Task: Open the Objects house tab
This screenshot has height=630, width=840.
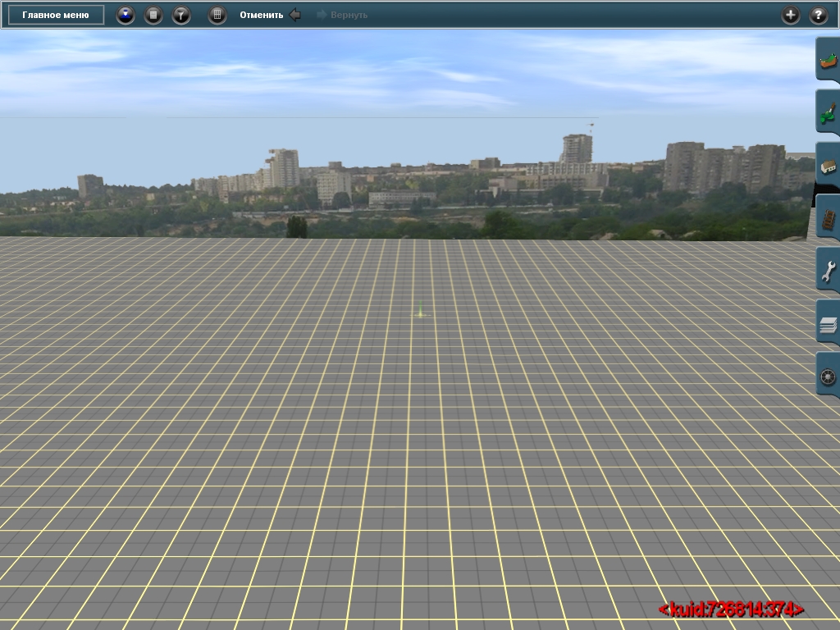Action: click(828, 165)
